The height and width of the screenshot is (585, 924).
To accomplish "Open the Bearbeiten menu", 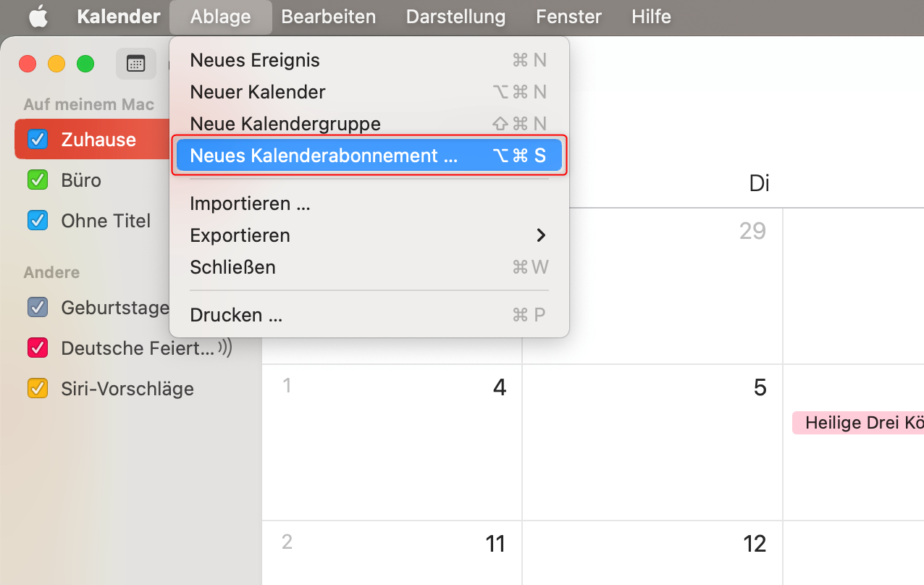I will [x=329, y=17].
